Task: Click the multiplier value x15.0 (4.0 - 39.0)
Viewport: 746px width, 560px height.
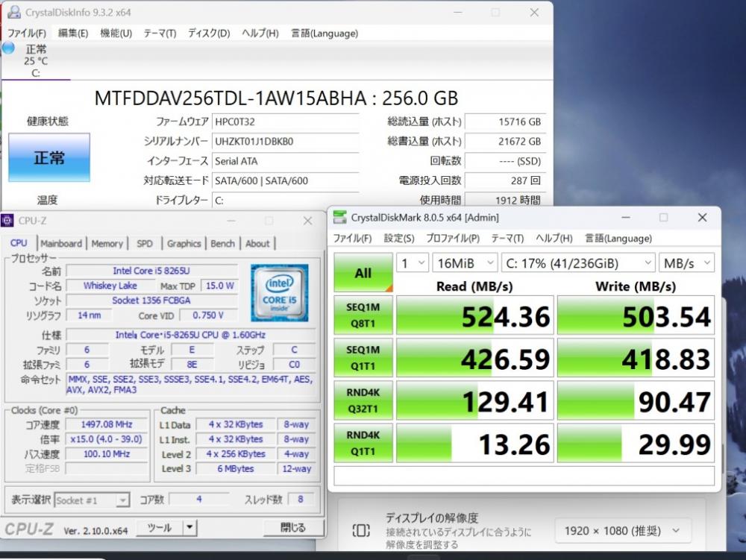Action: (x=107, y=439)
